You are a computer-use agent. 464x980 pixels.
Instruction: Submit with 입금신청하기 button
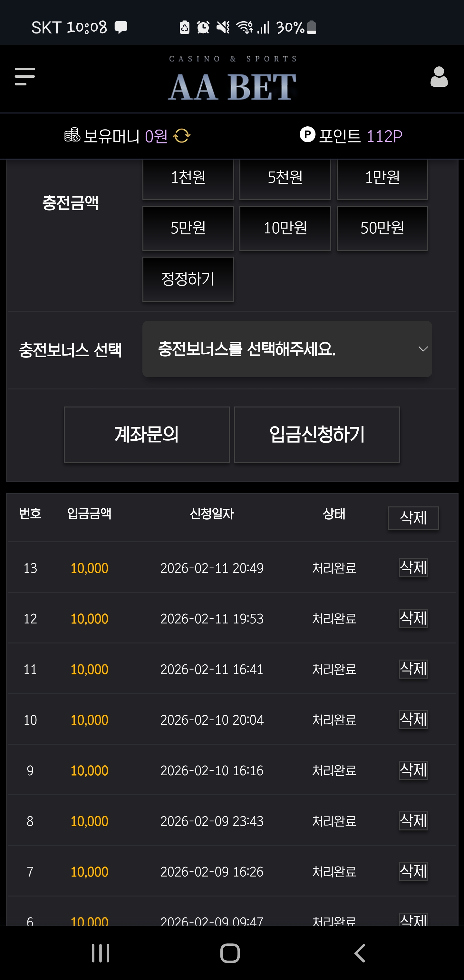coord(317,435)
